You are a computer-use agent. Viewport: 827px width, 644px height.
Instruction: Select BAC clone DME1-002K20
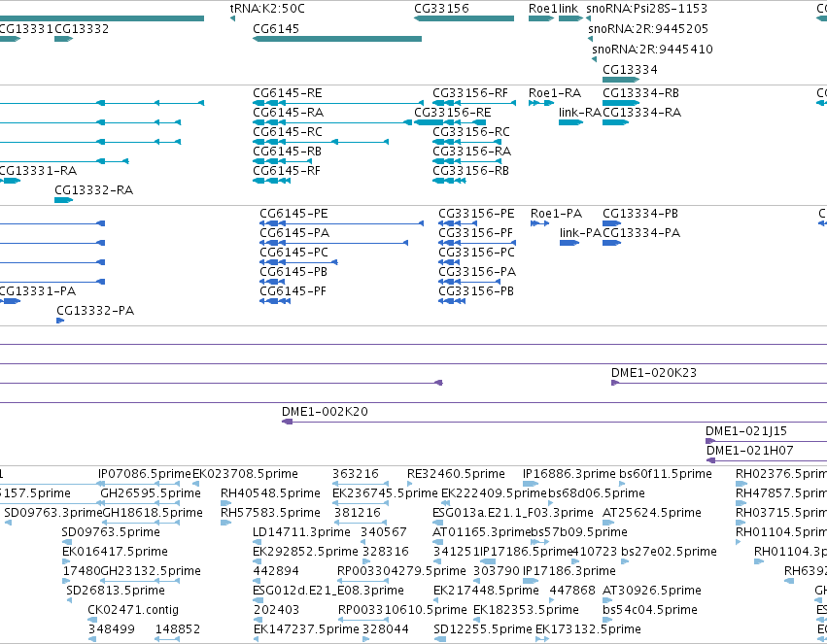(325, 412)
